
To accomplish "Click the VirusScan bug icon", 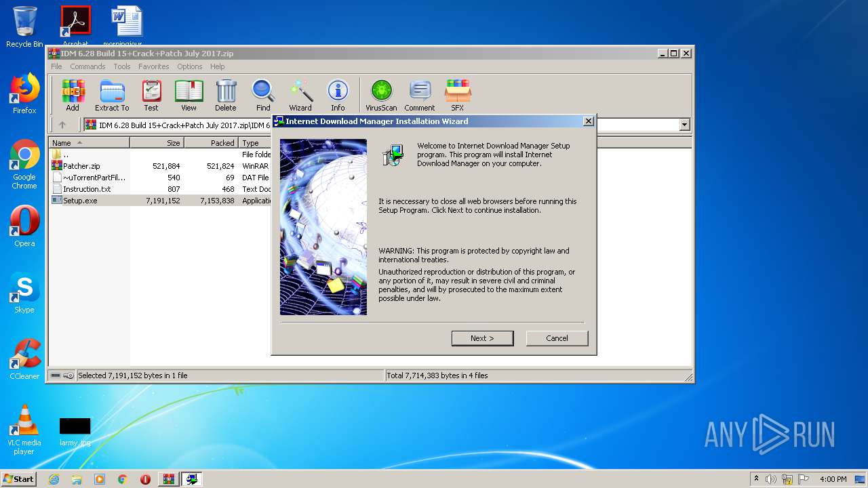I will [381, 95].
